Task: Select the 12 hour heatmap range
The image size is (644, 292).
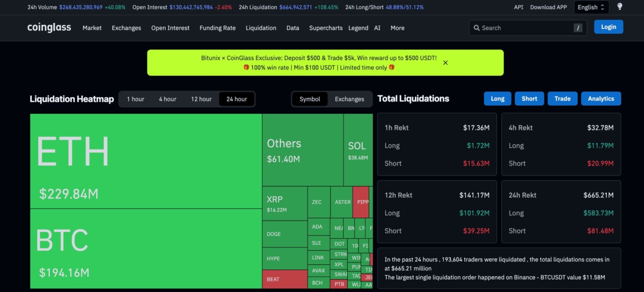Action: pyautogui.click(x=201, y=99)
